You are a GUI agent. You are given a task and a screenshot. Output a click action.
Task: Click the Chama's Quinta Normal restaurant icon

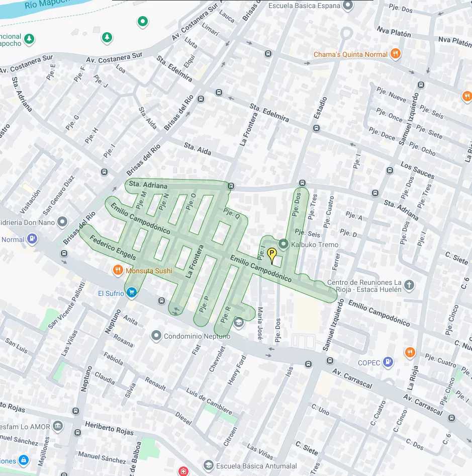[396, 54]
